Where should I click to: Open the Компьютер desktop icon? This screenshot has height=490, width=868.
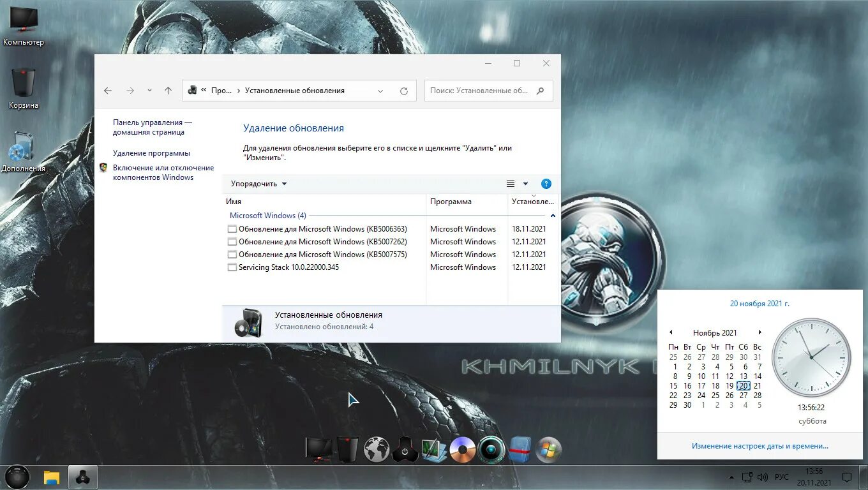point(24,27)
